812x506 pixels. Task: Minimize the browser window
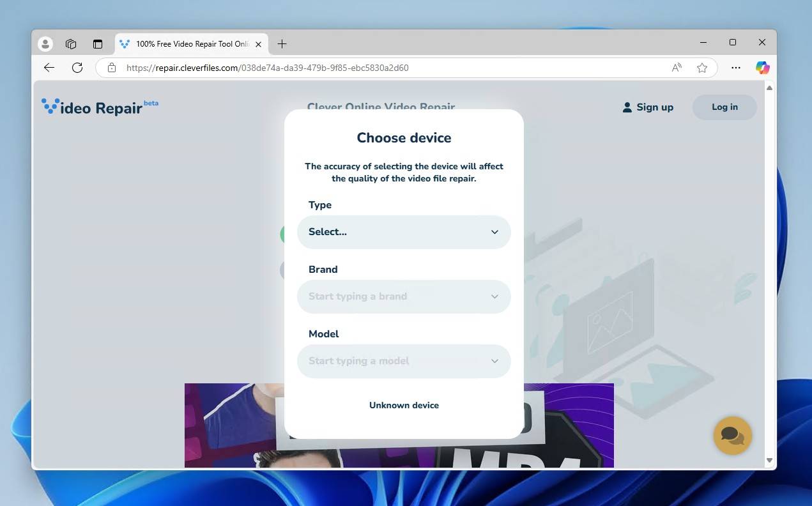[703, 42]
